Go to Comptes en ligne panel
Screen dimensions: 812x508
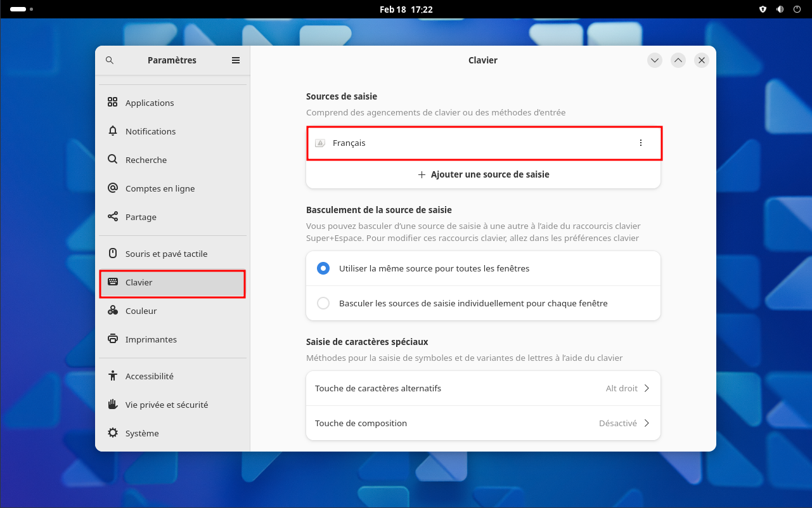pos(160,188)
